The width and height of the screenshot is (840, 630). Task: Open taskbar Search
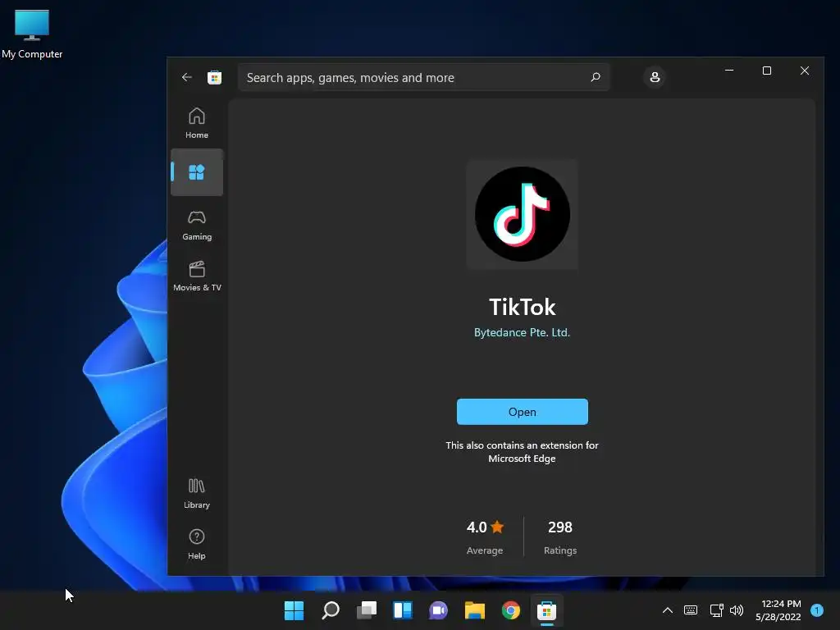330,610
